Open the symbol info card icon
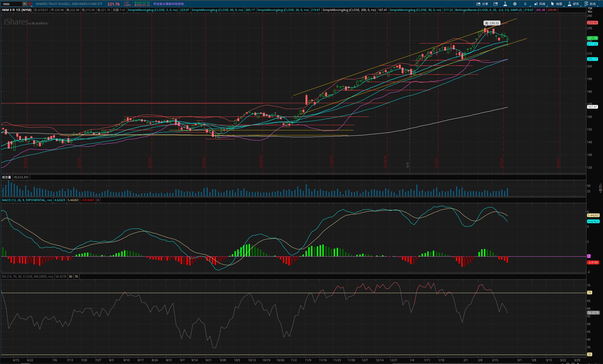603x364 pixels. 496,4
